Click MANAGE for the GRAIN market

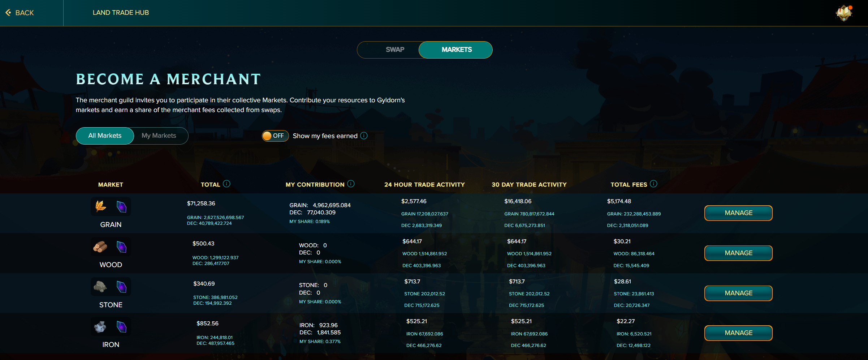click(738, 213)
